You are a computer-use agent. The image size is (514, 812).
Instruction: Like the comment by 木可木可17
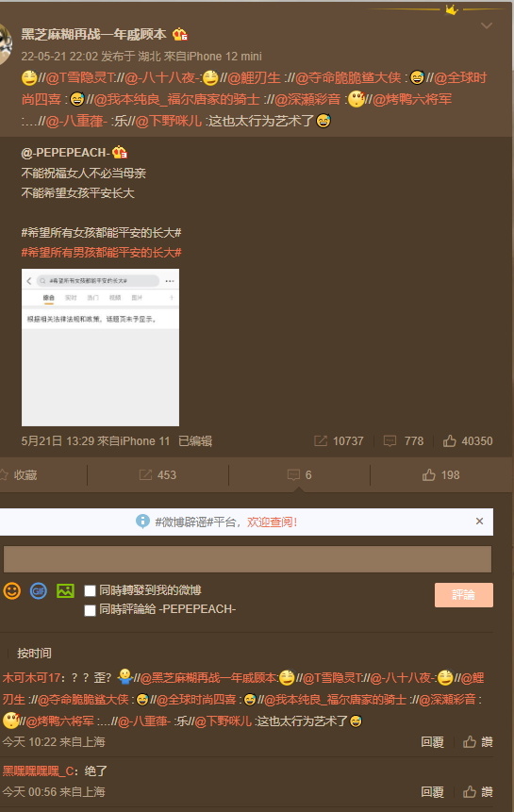click(477, 742)
